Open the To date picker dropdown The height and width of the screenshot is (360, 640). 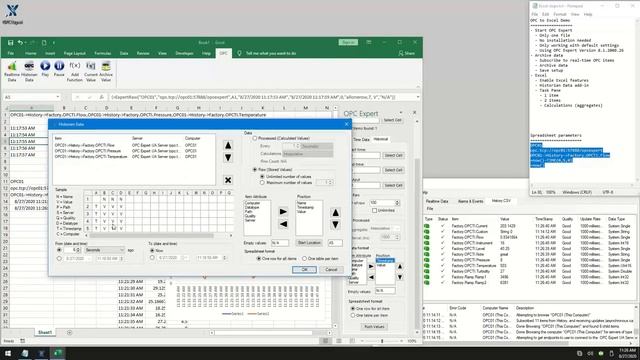pos(186,258)
